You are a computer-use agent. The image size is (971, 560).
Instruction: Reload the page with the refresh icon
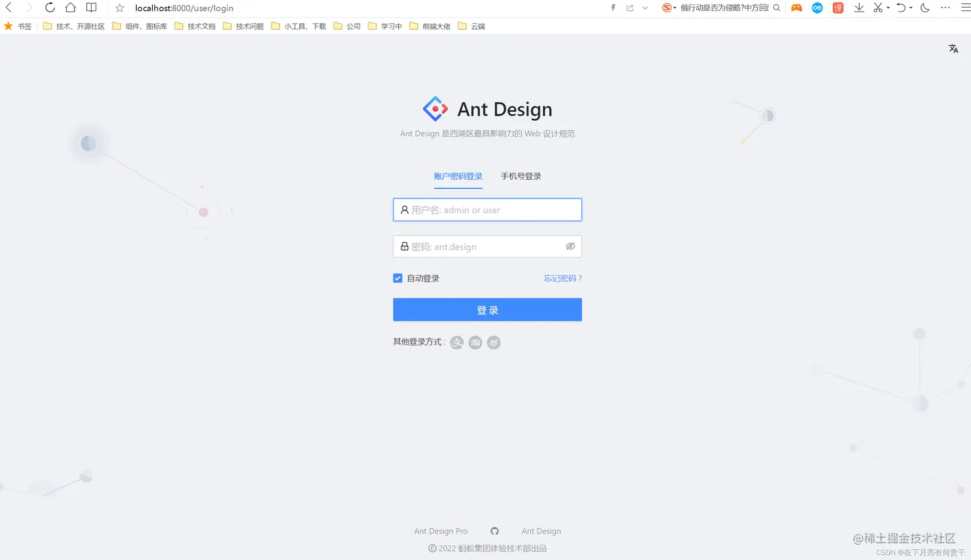(49, 8)
